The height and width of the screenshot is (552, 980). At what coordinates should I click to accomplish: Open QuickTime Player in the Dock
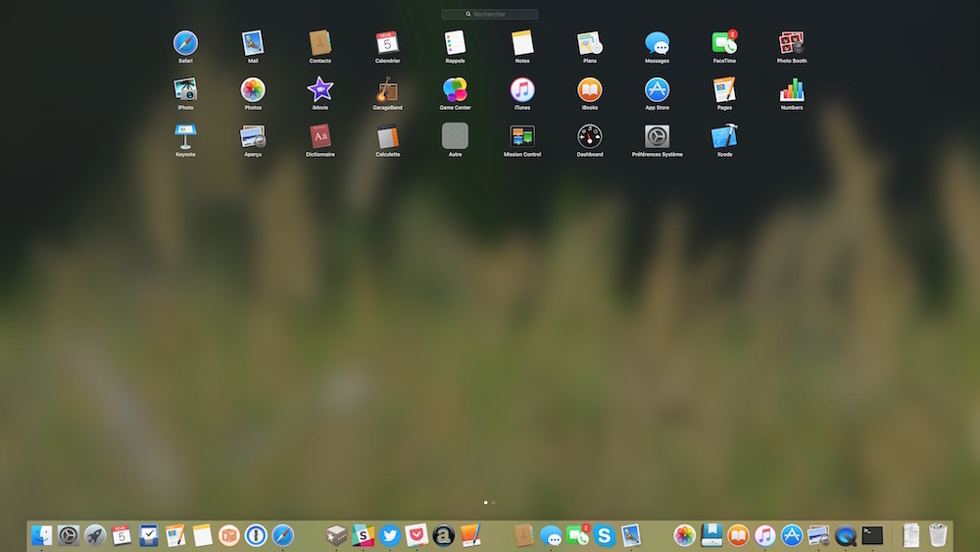[x=846, y=535]
